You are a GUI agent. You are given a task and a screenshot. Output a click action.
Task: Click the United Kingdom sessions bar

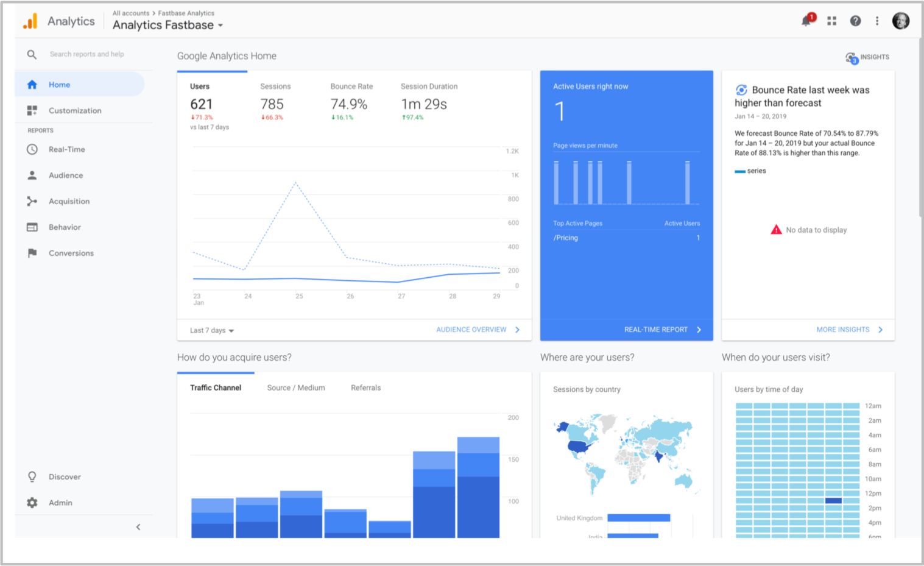tap(639, 518)
